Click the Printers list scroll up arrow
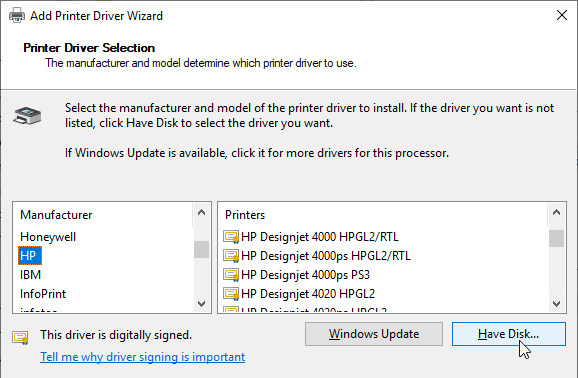The height and width of the screenshot is (378, 578). coord(557,212)
